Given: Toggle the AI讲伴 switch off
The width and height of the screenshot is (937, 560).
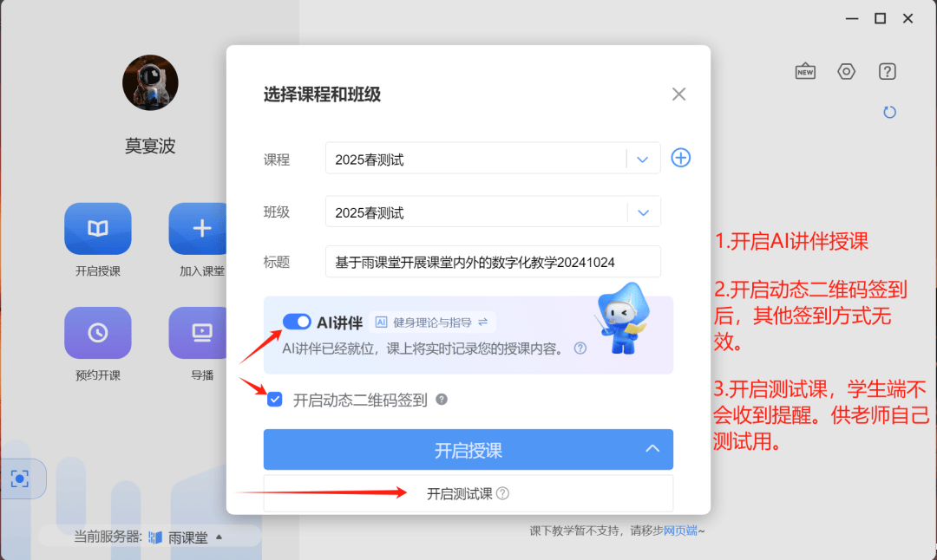Looking at the screenshot, I should 298,322.
